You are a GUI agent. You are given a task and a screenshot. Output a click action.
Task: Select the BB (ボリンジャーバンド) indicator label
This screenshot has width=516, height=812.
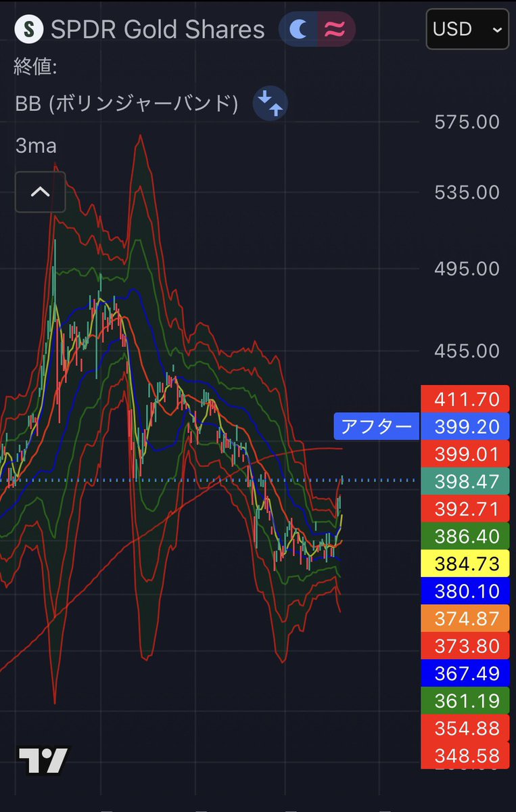pyautogui.click(x=127, y=104)
